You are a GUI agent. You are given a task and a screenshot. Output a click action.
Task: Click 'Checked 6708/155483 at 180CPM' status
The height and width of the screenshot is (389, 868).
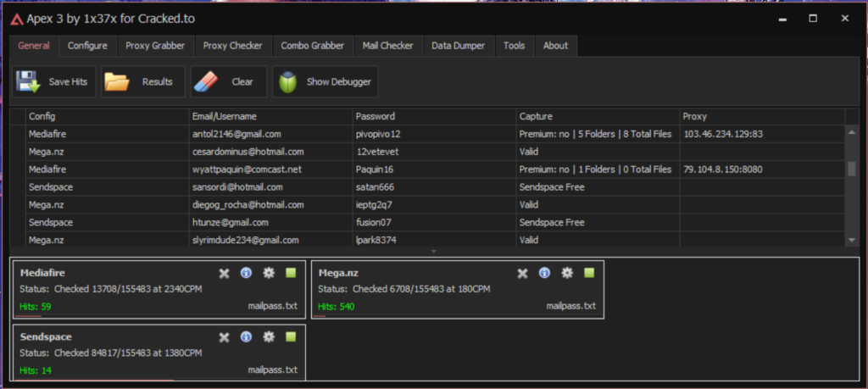click(x=421, y=289)
